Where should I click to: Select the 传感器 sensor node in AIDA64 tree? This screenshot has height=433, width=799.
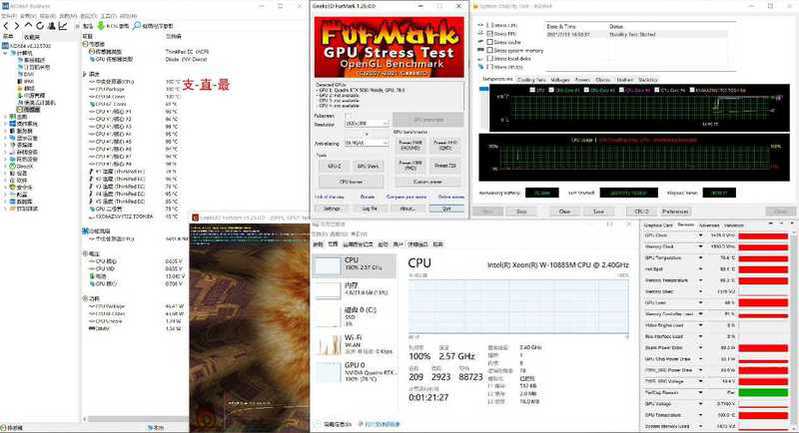[29, 110]
